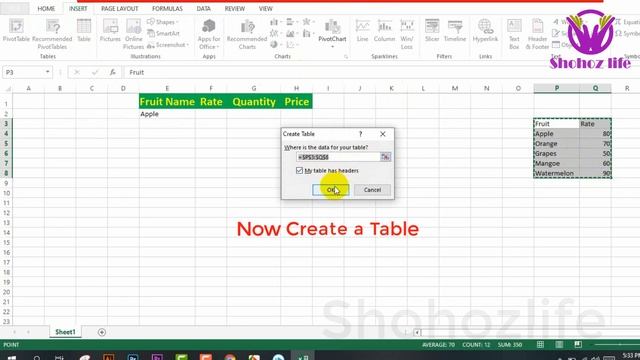Open the REVIEW tab
The width and height of the screenshot is (640, 360).
click(x=235, y=9)
